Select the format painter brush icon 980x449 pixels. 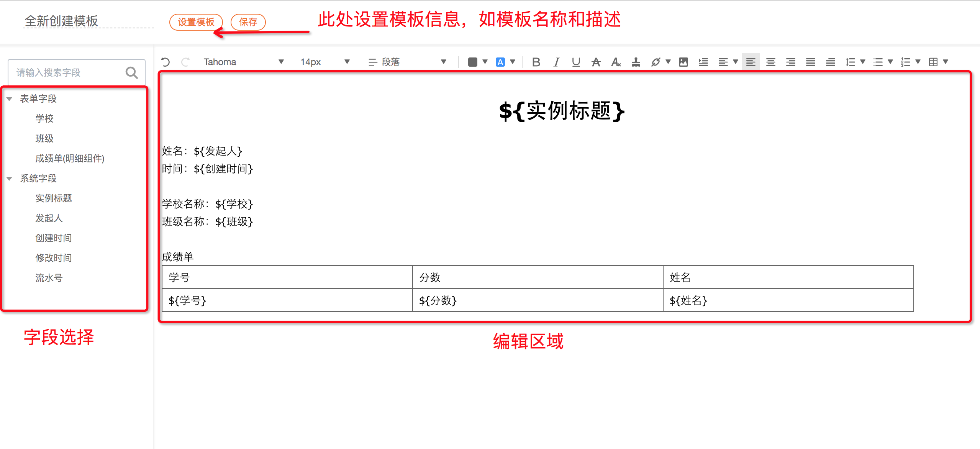(636, 62)
